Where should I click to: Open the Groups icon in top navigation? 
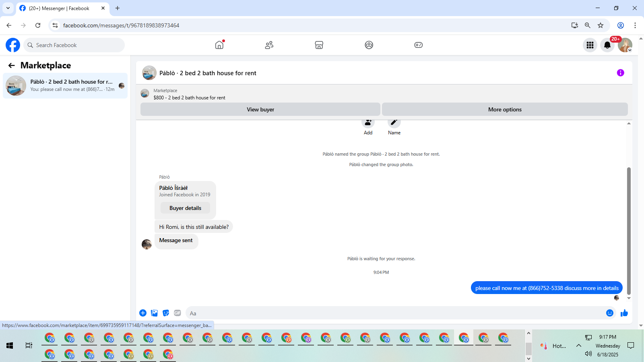[369, 45]
